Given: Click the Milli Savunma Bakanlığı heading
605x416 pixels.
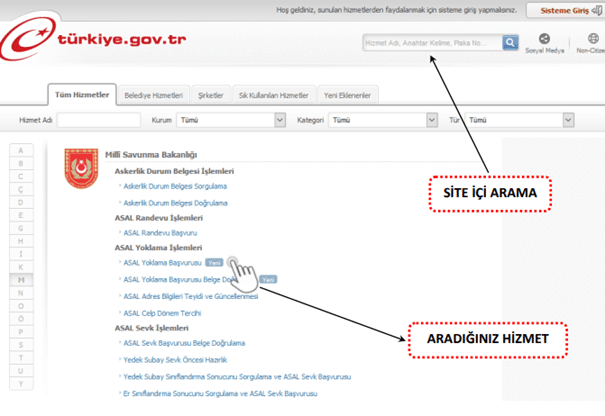Looking at the screenshot, I should tap(151, 155).
